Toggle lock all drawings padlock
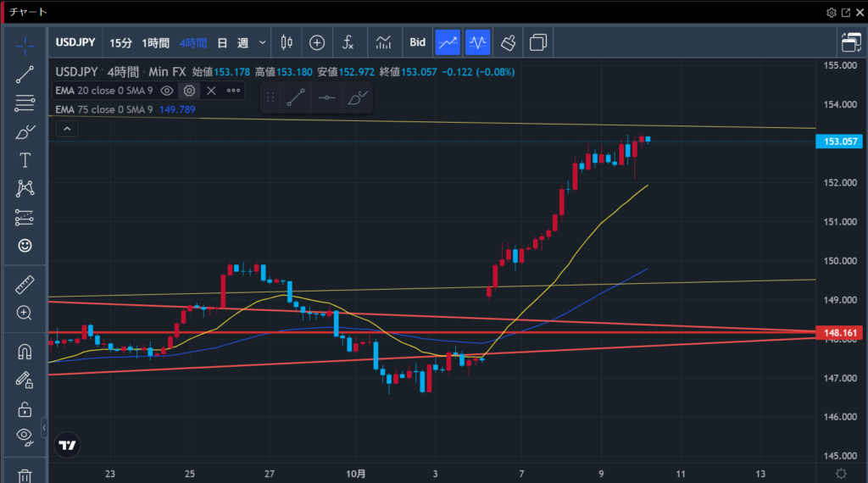Screen dimensions: 868x483 click(x=25, y=409)
